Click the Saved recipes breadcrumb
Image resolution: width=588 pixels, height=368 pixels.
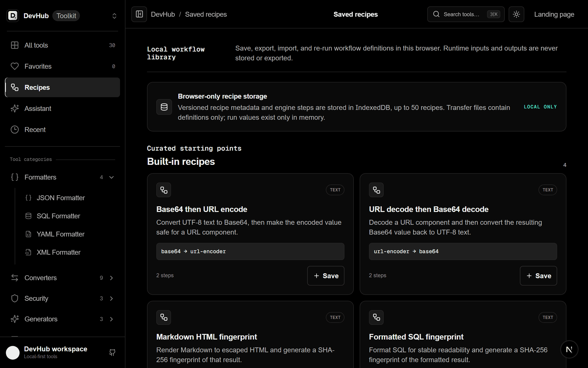pyautogui.click(x=206, y=14)
